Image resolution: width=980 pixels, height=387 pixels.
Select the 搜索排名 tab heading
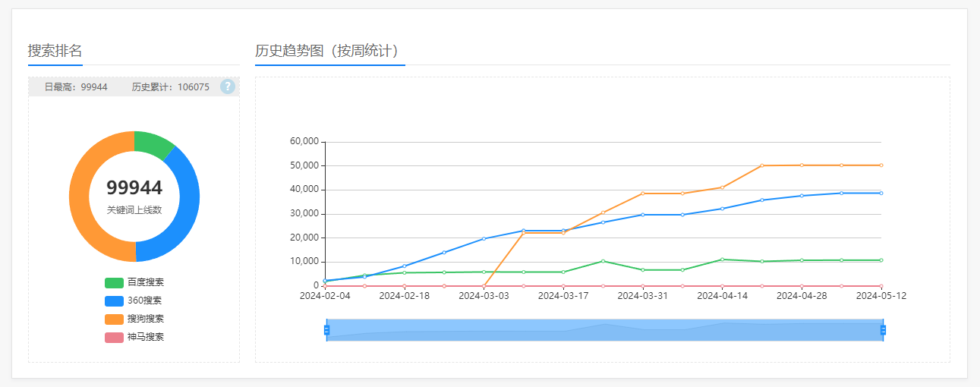click(x=55, y=51)
